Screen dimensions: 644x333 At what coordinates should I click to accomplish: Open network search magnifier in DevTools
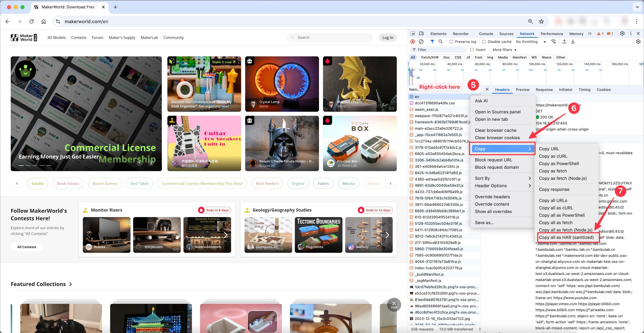click(x=441, y=42)
